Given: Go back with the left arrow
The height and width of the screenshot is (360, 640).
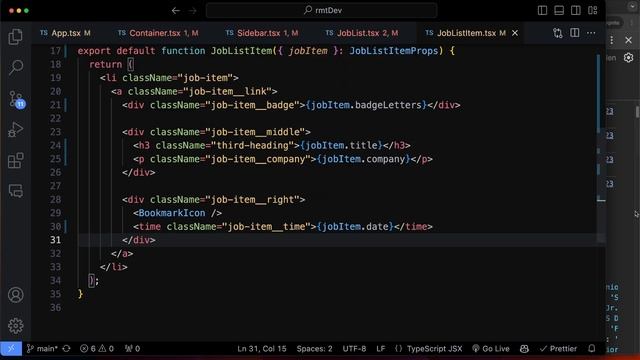Looking at the screenshot, I should (176, 10).
